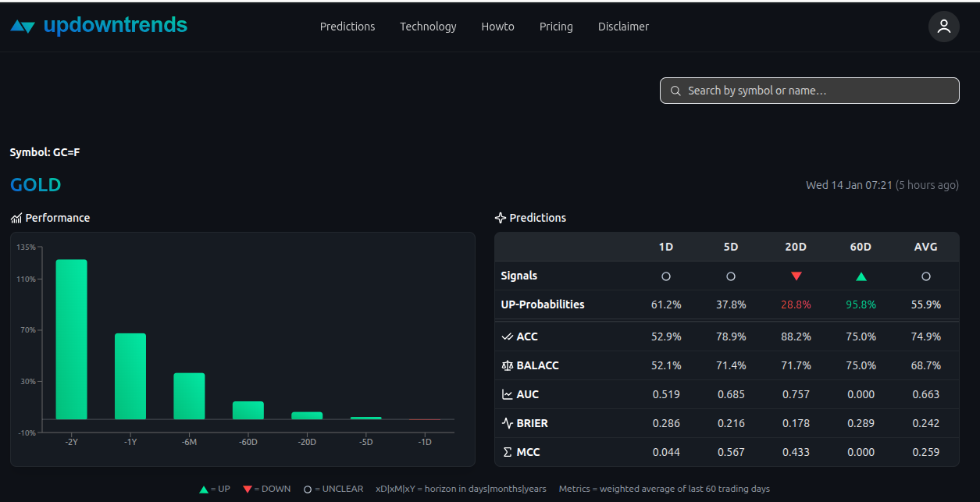Click the -2Y performance bar
980x502 pixels.
click(71, 340)
